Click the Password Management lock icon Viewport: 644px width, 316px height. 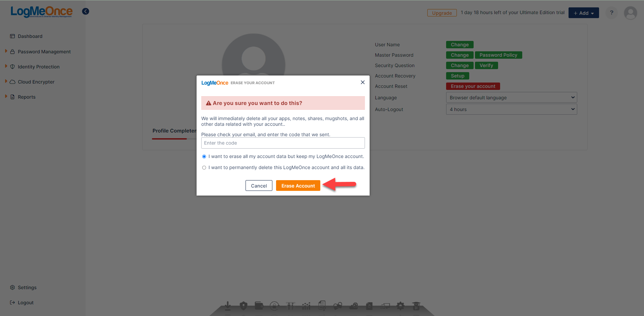[12, 52]
